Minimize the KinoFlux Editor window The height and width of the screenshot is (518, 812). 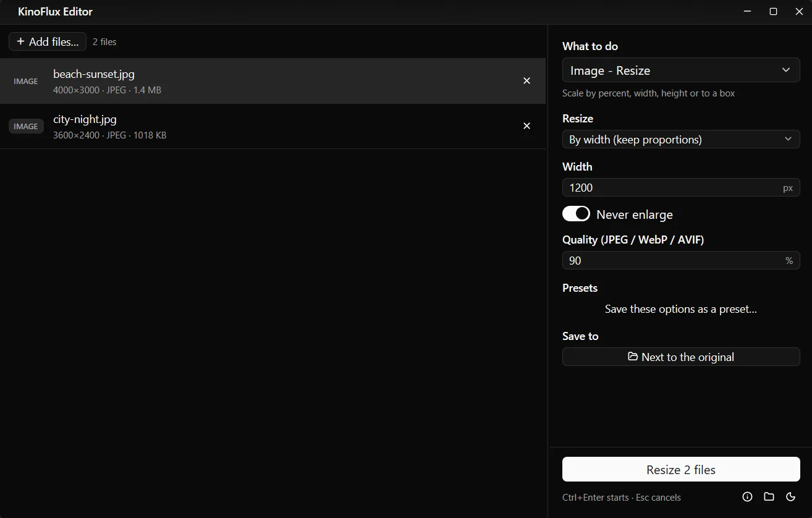tap(748, 12)
